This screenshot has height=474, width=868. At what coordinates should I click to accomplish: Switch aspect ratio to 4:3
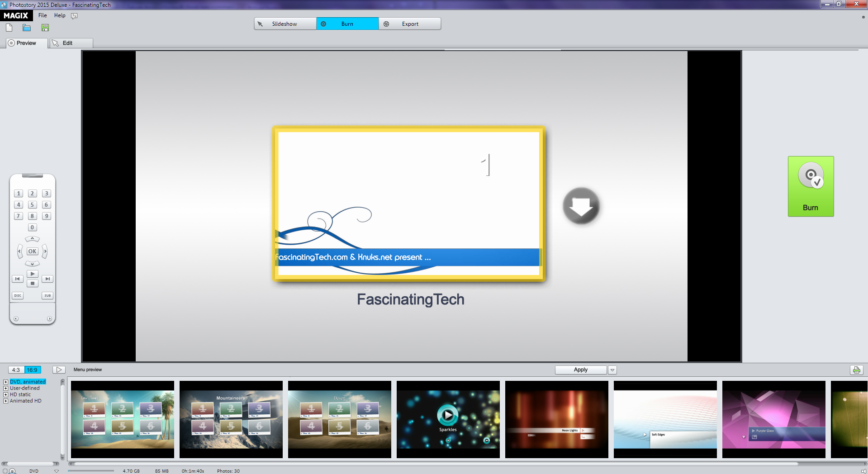pos(16,370)
